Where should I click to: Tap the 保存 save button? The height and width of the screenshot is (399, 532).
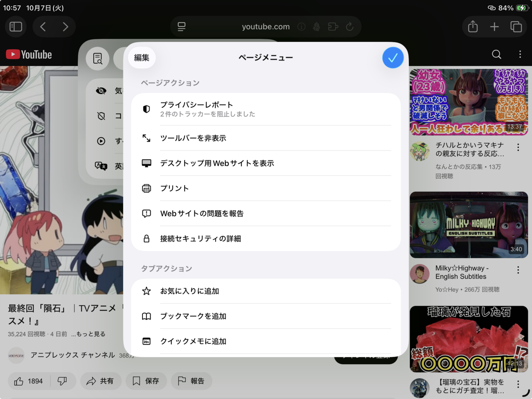click(x=146, y=381)
